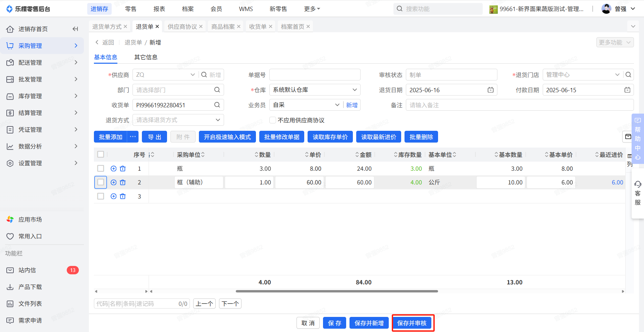Expand 采购管理 in sidebar
This screenshot has height=332, width=644.
point(42,46)
